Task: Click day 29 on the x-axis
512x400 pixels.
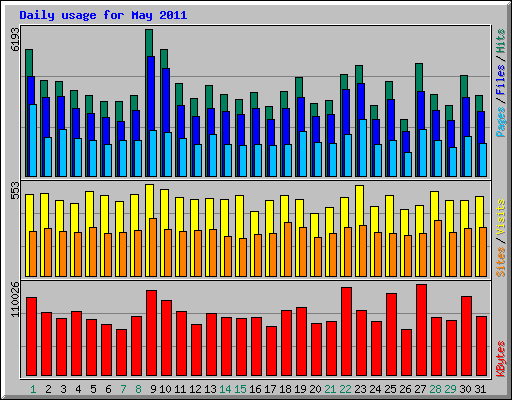Action: coord(450,389)
